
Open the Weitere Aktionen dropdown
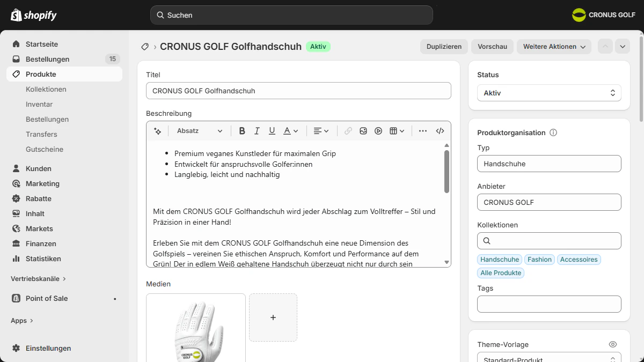click(x=554, y=47)
